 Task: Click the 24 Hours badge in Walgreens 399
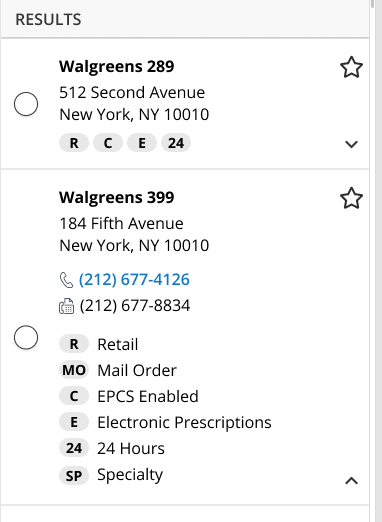click(x=74, y=448)
